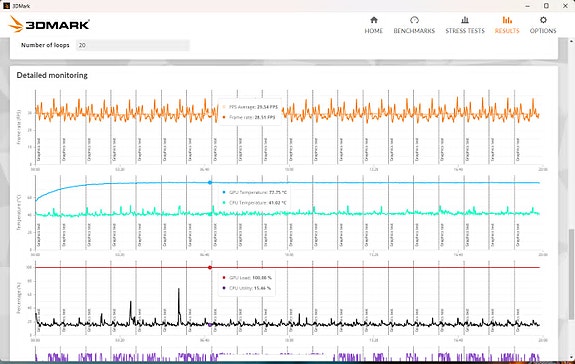Image resolution: width=575 pixels, height=364 pixels.
Task: Open Options via the gear icon
Action: tap(543, 20)
